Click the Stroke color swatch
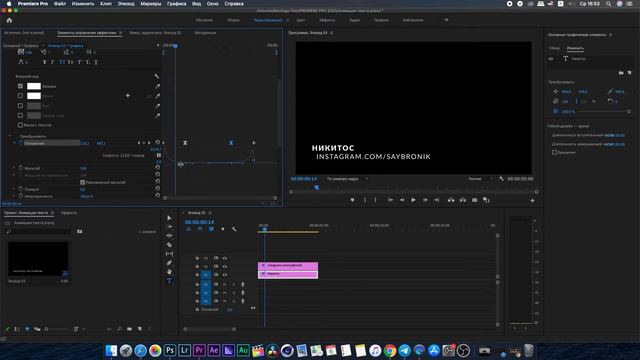The width and height of the screenshot is (640, 360). [x=34, y=96]
